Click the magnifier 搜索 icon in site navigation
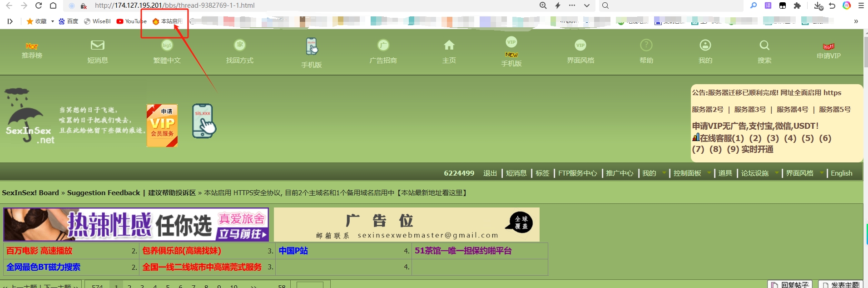 coord(764,45)
